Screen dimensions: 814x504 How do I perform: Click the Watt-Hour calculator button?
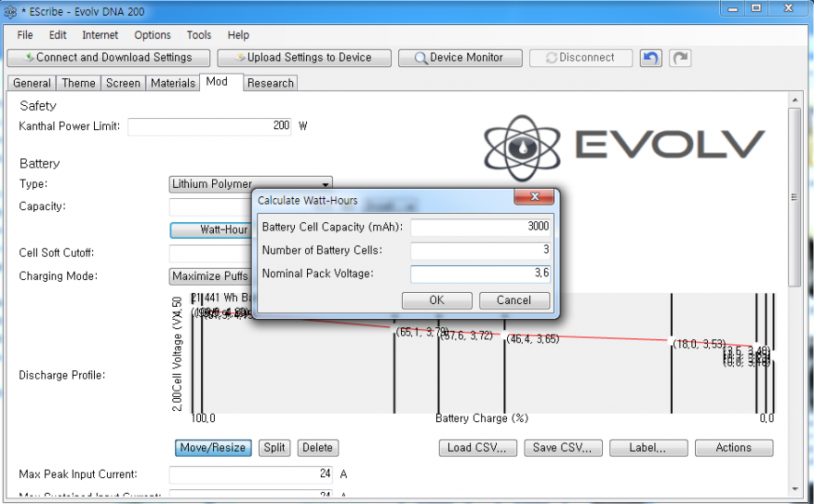(x=211, y=230)
